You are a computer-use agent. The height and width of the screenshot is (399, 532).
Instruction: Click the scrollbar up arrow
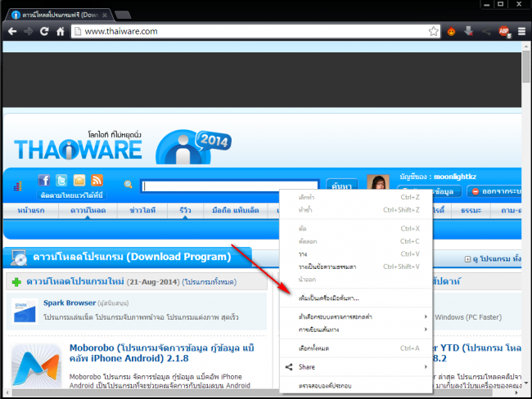pyautogui.click(x=526, y=46)
